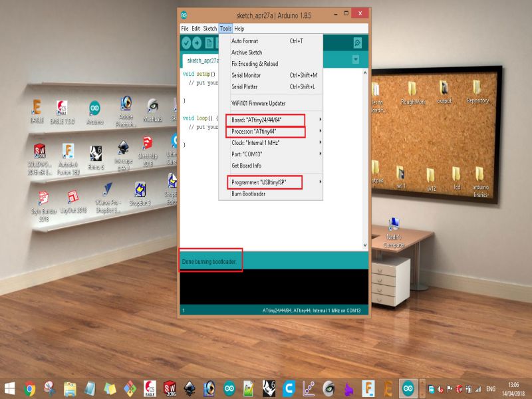532x399 pixels.
Task: Close the open Tools menu
Action: coord(225,29)
